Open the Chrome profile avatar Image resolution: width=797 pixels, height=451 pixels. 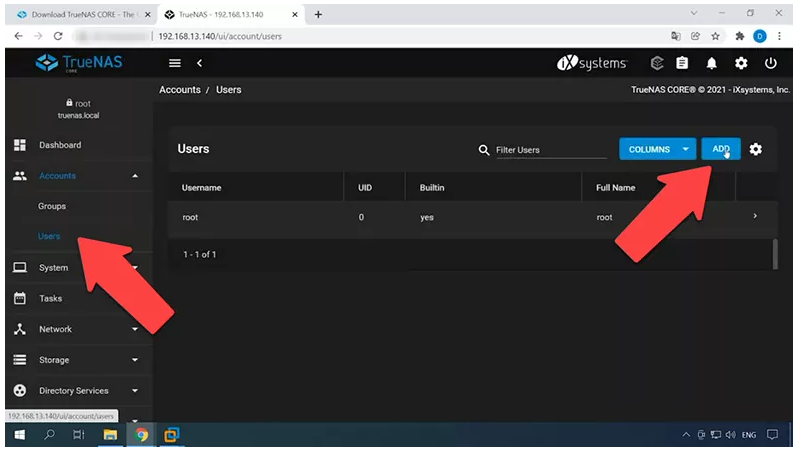click(760, 36)
